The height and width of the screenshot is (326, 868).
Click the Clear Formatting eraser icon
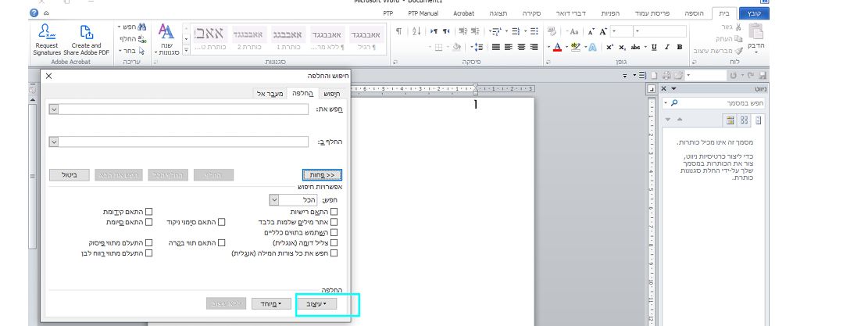click(x=552, y=31)
